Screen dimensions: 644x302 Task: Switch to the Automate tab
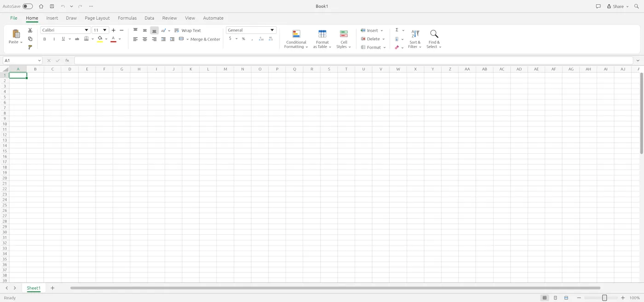click(x=213, y=18)
